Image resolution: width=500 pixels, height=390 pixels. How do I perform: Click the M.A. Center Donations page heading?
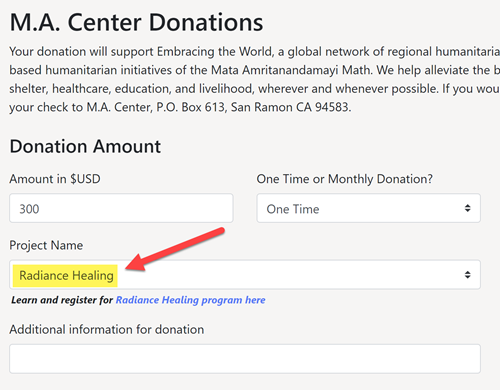click(136, 22)
